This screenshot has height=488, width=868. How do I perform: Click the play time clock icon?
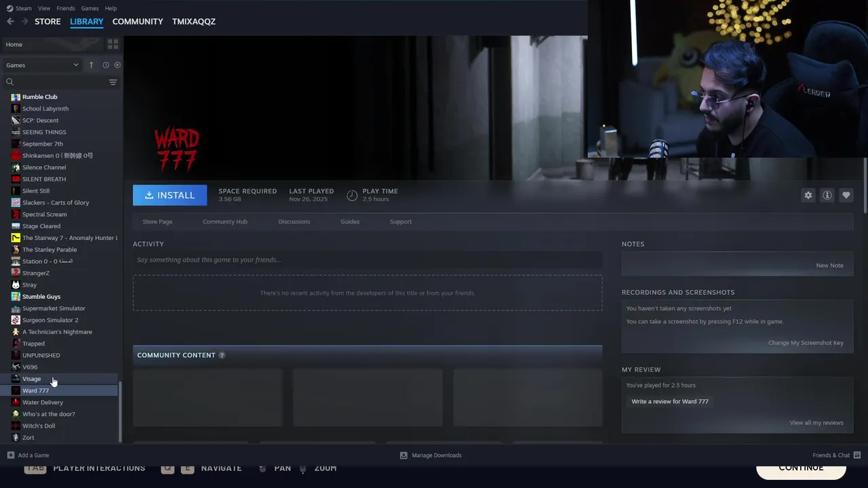coord(352,195)
